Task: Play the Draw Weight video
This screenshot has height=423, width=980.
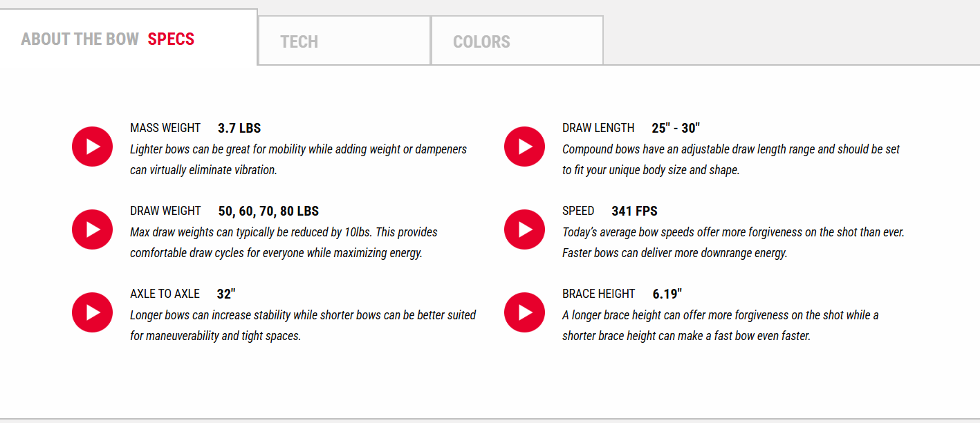Action: pyautogui.click(x=92, y=229)
